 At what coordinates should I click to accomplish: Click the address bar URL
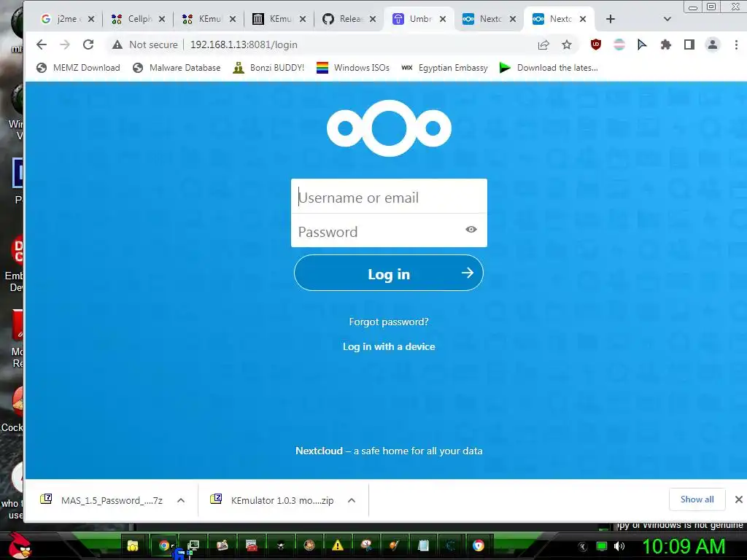244,44
